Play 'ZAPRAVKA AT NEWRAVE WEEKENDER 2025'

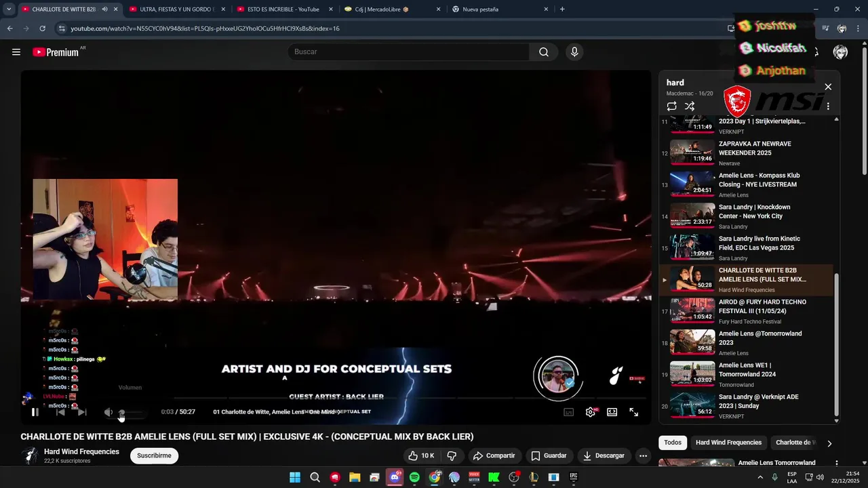pos(746,152)
